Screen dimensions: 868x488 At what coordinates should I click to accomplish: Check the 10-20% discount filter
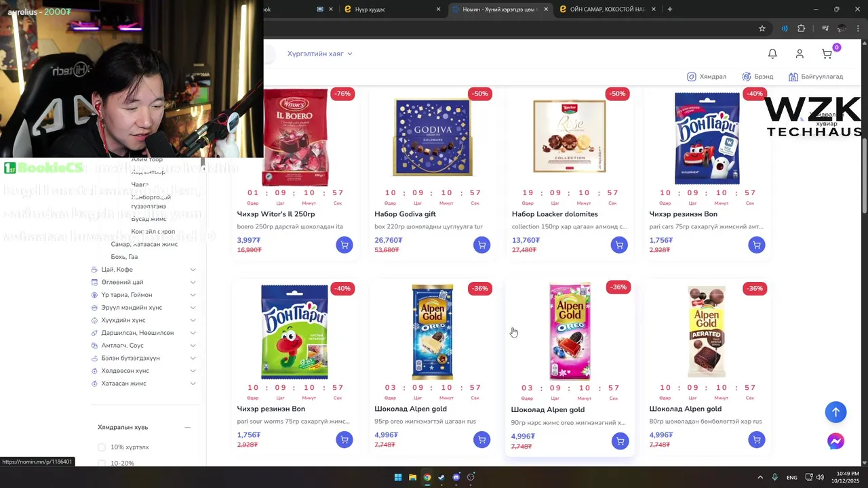pyautogui.click(x=102, y=463)
